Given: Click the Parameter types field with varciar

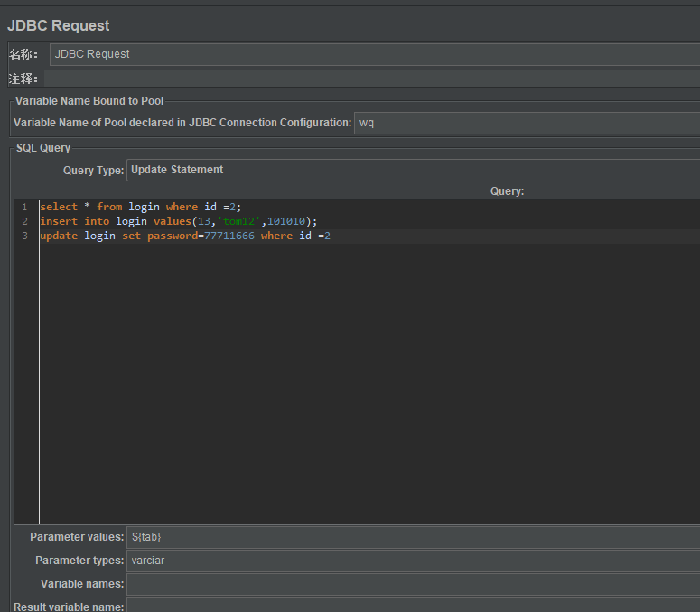Looking at the screenshot, I should [414, 561].
